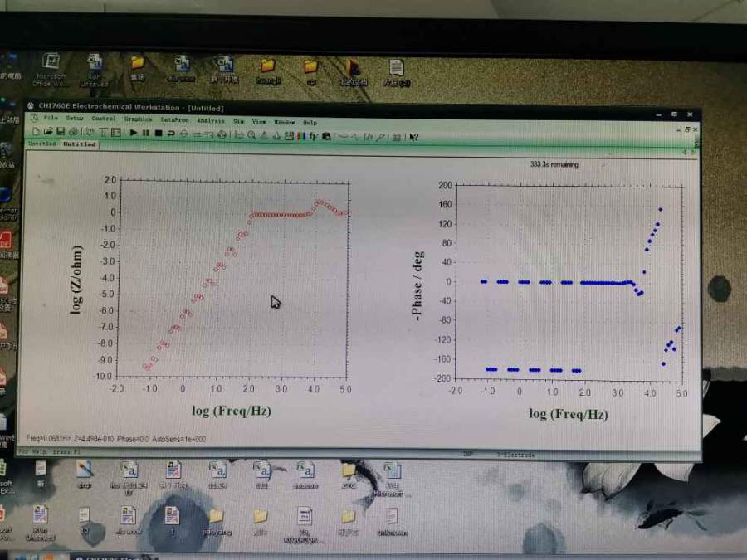The image size is (747, 560).
Task: Switch to the first inactive Untitled tab
Action: 42,144
